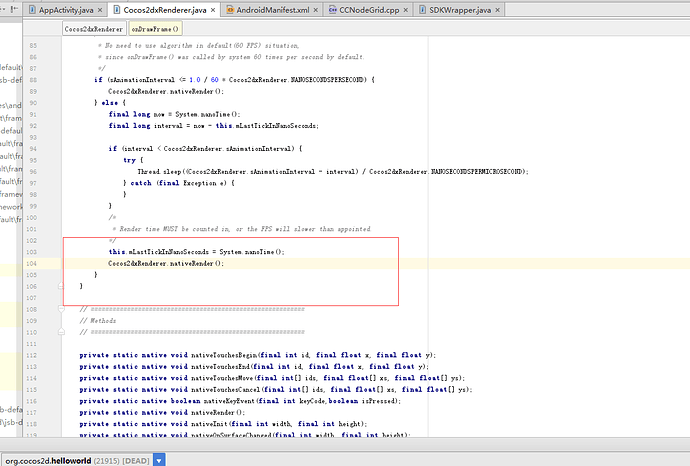Click the Cocos2dxRenderer.nativeRender() call on line 104

click(x=166, y=264)
